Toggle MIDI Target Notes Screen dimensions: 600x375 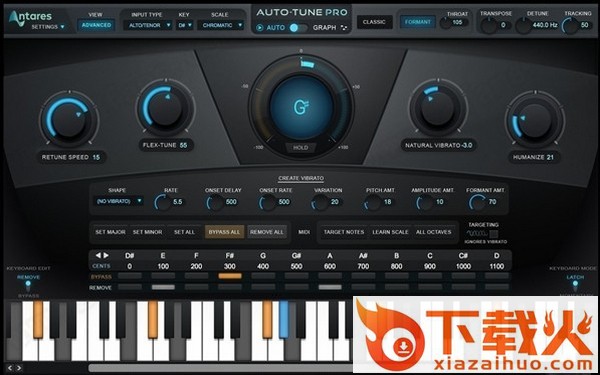pyautogui.click(x=344, y=232)
